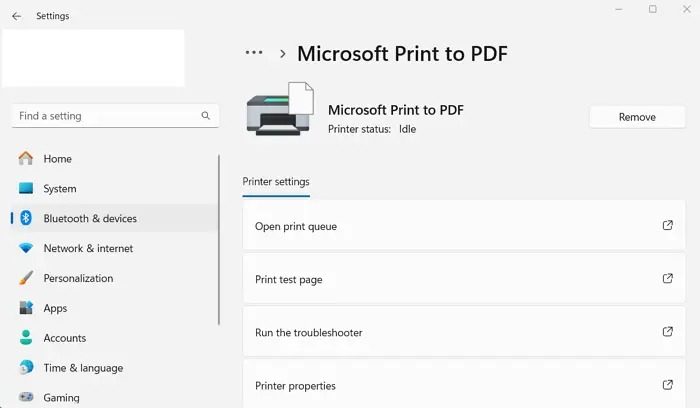Click the Apps grid icon
Viewport: 700px width, 408px height.
pos(26,308)
